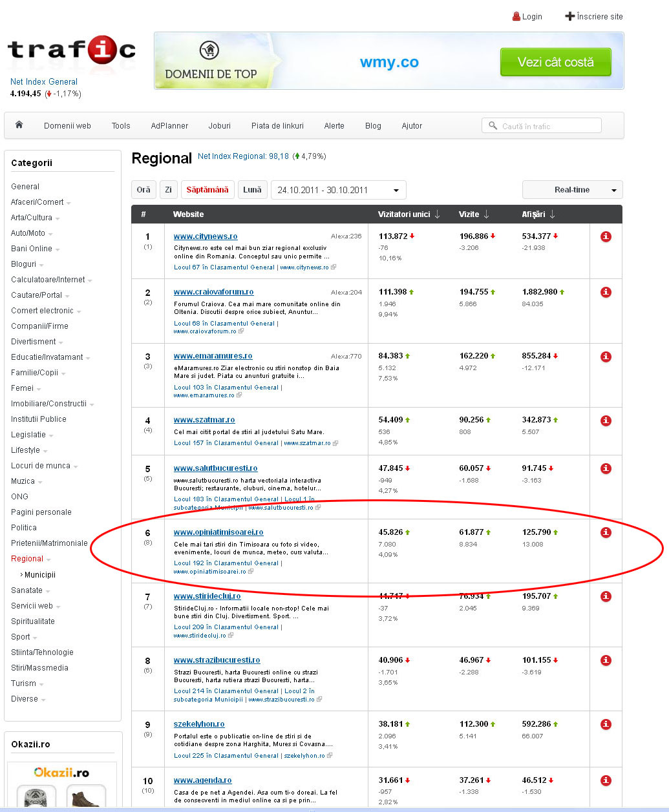
Task: Expand the Calculatoare/Internet category
Action: [90, 280]
